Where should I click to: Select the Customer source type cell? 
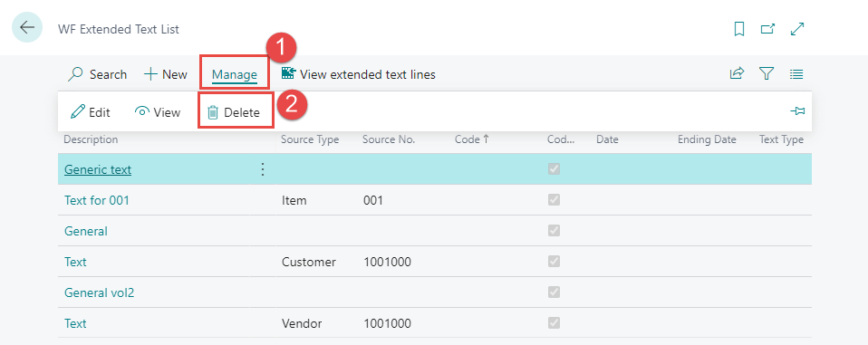(x=309, y=262)
